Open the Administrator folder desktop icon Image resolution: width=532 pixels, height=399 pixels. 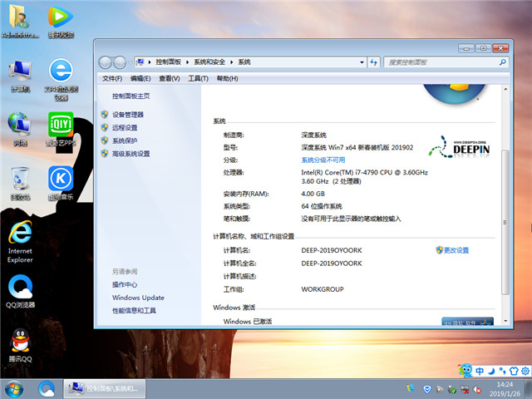[20, 21]
